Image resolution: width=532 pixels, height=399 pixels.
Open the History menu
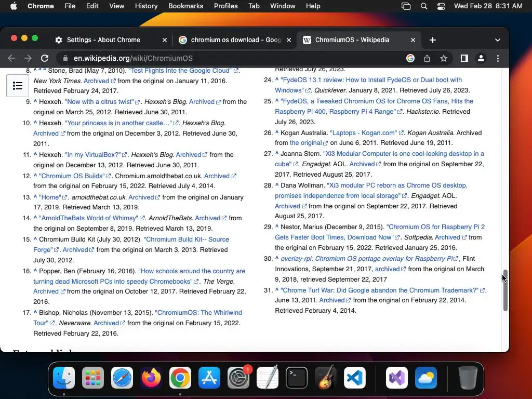146,6
